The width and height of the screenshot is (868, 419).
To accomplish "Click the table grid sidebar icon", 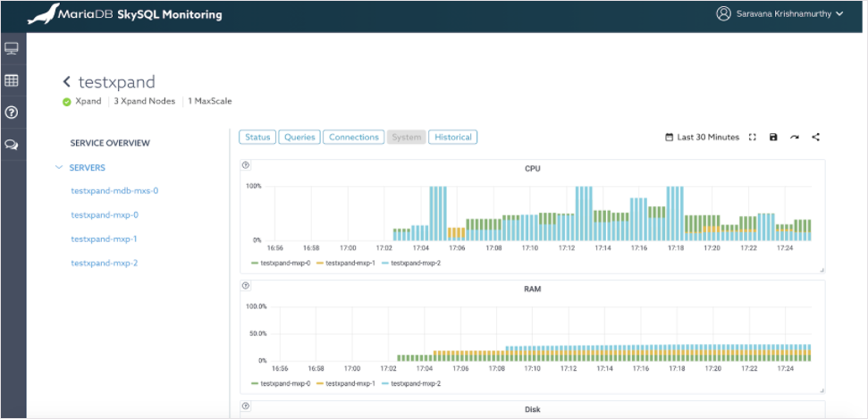I will [12, 80].
